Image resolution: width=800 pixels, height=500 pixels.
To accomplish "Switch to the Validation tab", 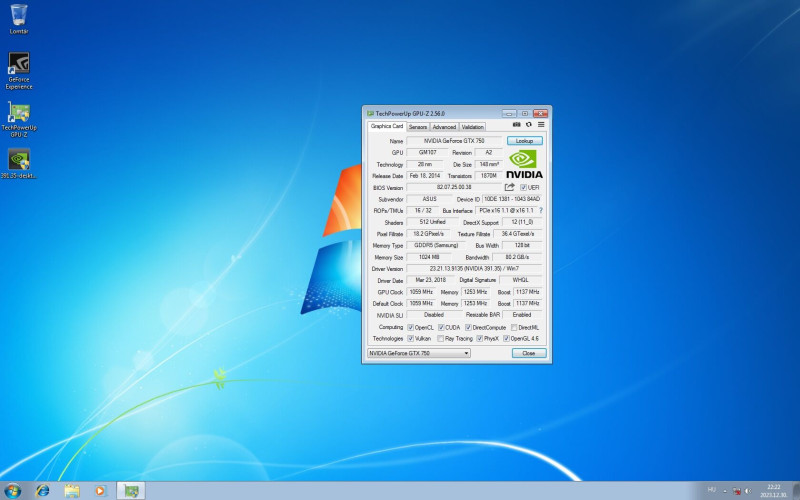I will coord(472,127).
